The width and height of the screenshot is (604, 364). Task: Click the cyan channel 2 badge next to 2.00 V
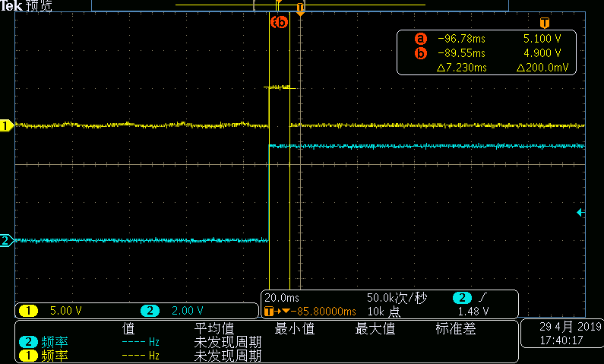click(x=150, y=311)
